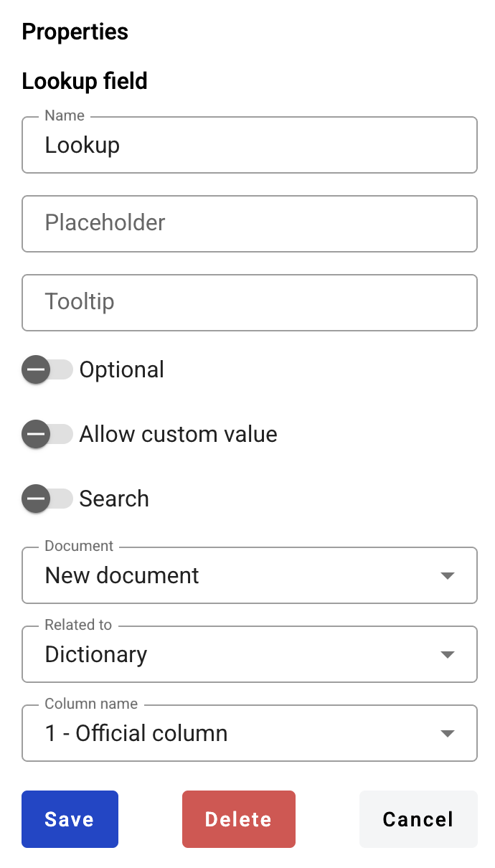Click the 1 - Official column value
495x868 pixels.
136,733
